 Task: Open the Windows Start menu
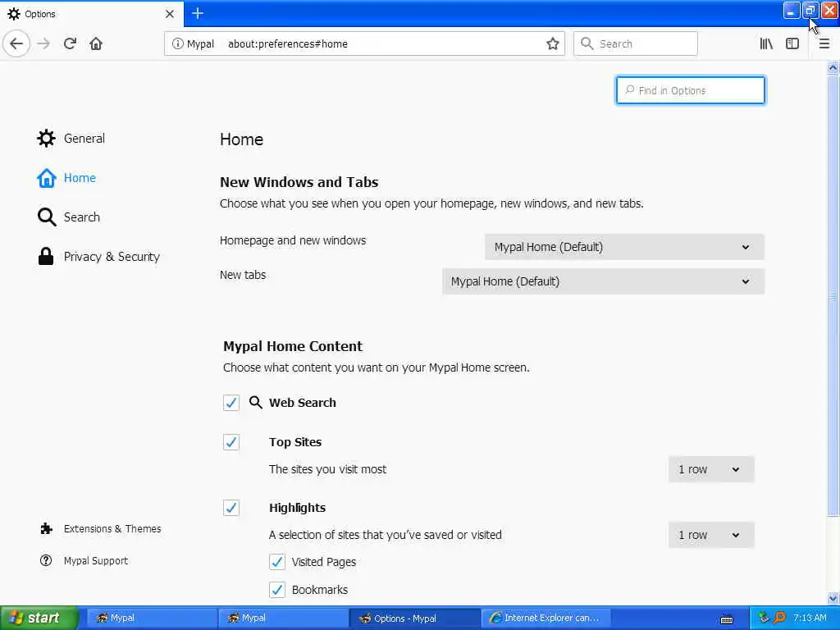point(39,618)
